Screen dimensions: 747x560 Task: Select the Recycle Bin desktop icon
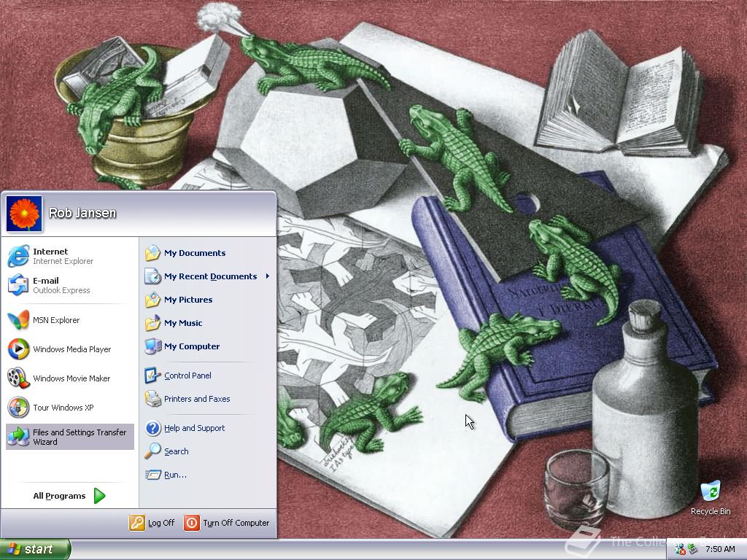[x=711, y=491]
